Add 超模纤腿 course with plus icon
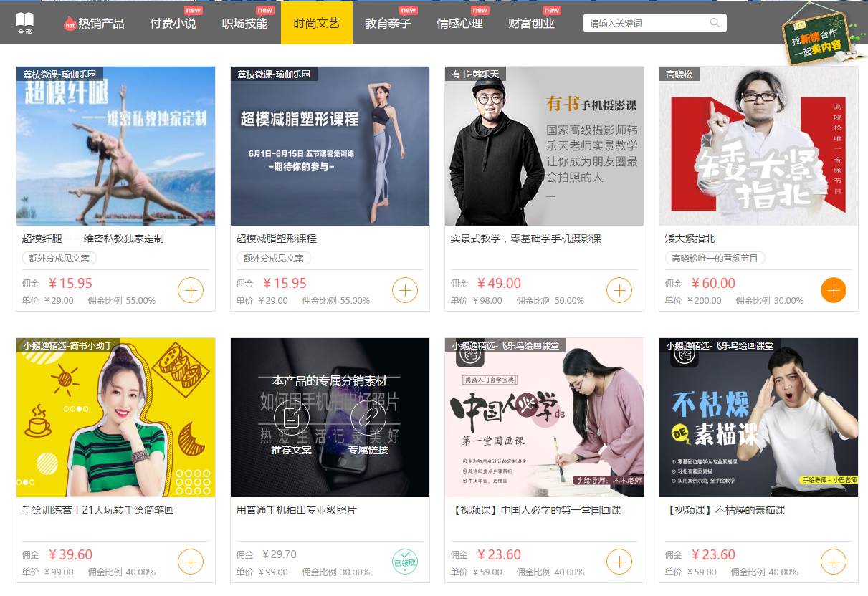The height and width of the screenshot is (596, 868). (191, 290)
